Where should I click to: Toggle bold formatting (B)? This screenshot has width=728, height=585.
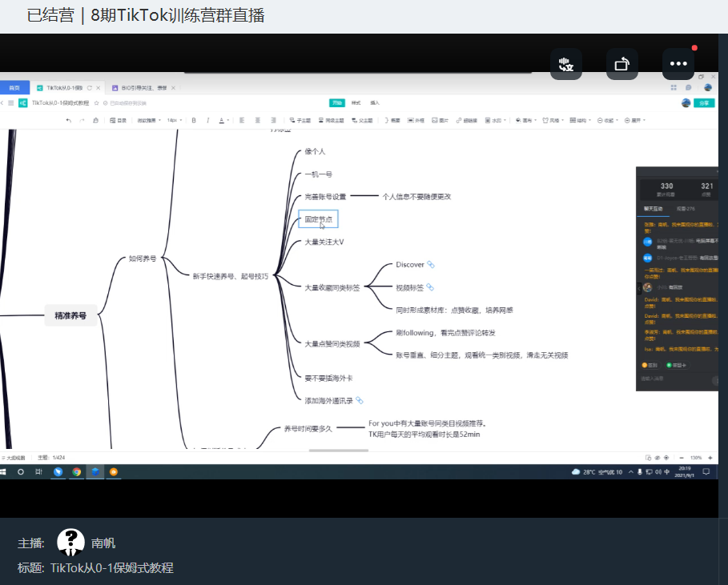click(194, 120)
